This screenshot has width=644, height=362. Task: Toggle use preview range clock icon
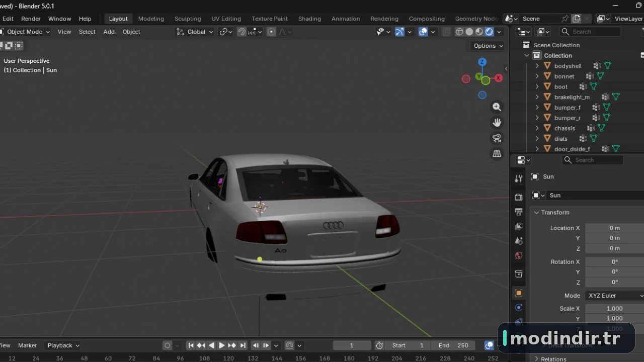point(379,345)
